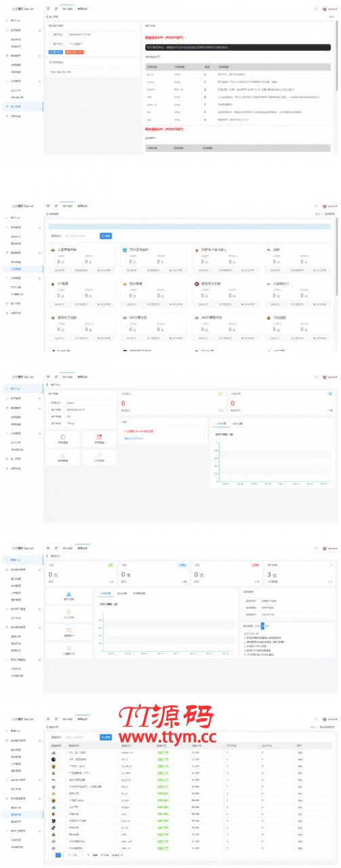Open admin account dropdown on API docs page
This screenshot has width=341, height=868.
tap(330, 8)
